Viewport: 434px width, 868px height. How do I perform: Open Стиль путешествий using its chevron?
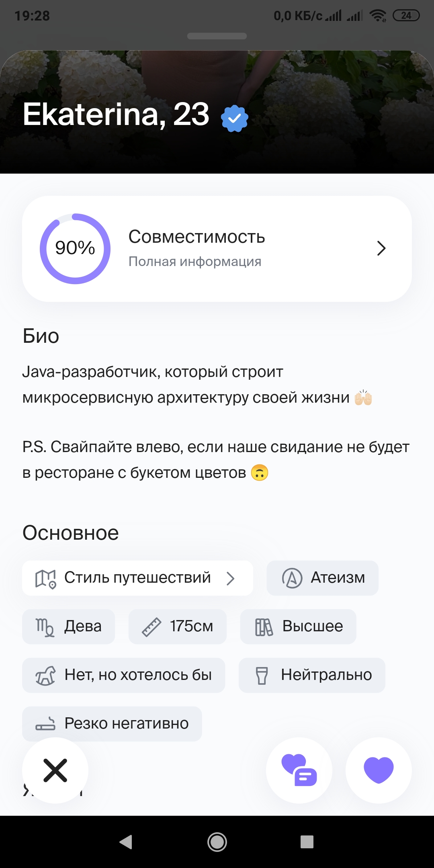pos(231,578)
